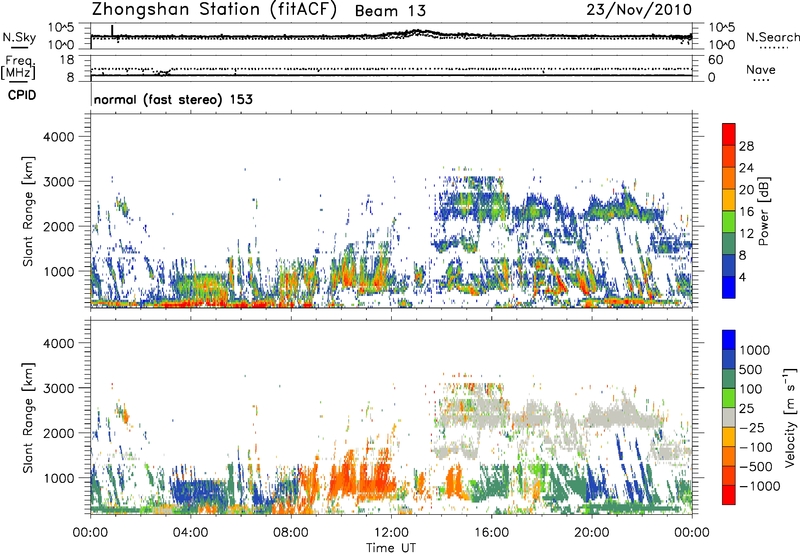Click the "25" label on velocity color bar
800x554 pixels.
tap(746, 409)
